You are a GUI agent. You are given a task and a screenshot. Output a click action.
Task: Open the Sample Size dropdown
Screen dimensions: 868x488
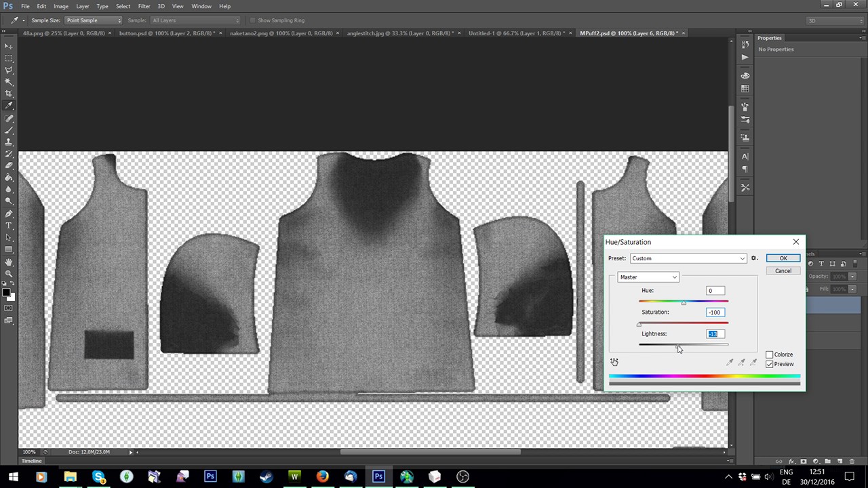pos(94,20)
